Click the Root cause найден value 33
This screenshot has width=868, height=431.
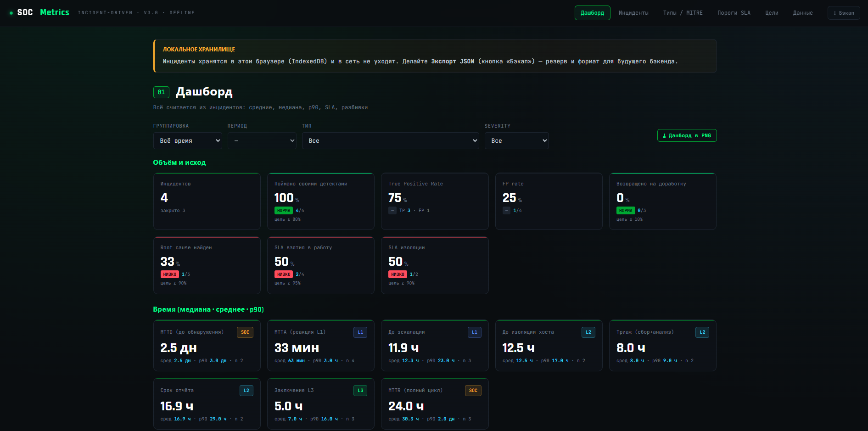click(167, 262)
